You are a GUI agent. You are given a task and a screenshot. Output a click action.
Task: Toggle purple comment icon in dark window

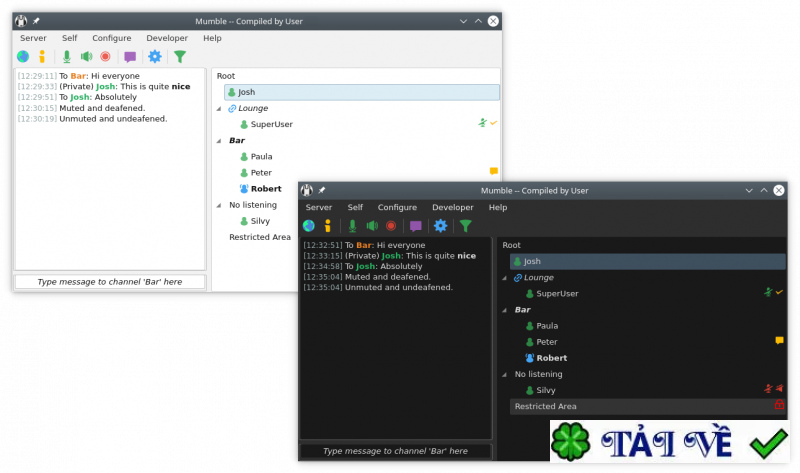416,226
